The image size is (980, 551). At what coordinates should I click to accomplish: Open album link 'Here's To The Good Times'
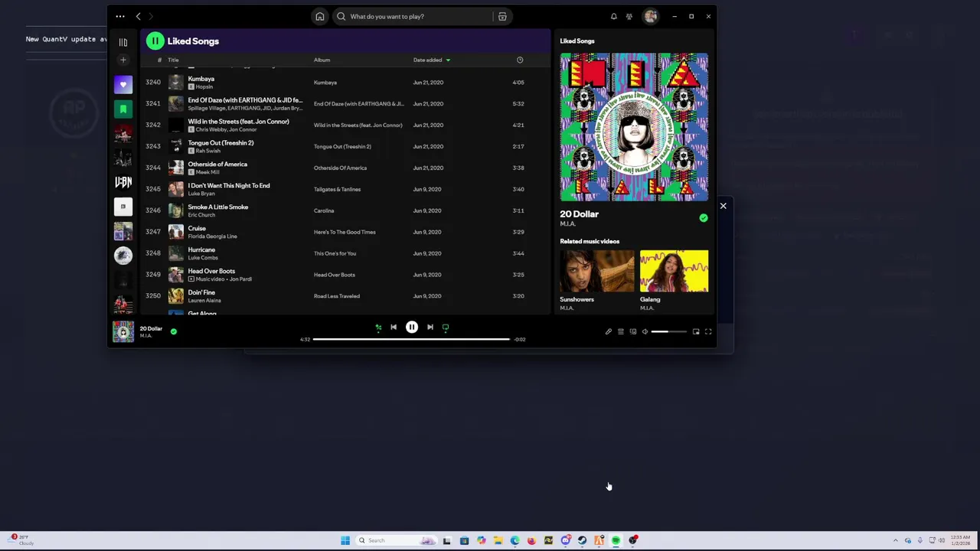point(345,232)
